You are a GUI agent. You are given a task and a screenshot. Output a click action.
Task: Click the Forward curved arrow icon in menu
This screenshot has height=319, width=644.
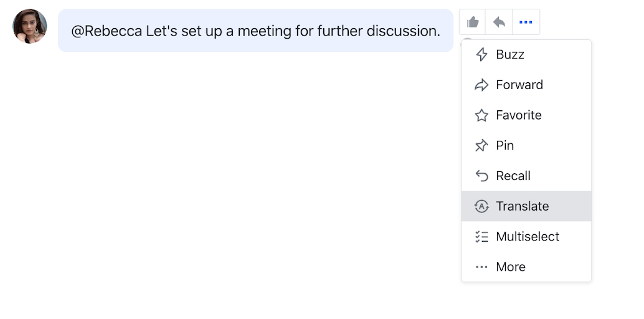[481, 85]
